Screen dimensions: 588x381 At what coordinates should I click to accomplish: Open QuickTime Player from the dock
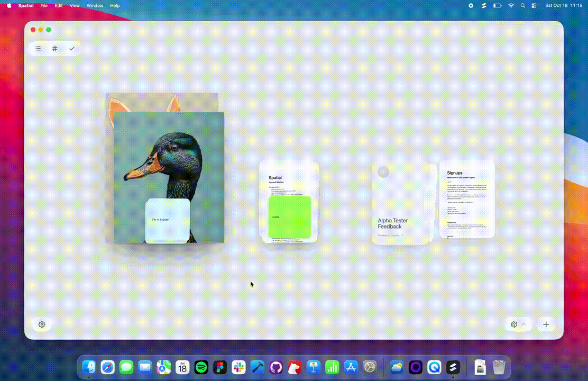coord(434,367)
